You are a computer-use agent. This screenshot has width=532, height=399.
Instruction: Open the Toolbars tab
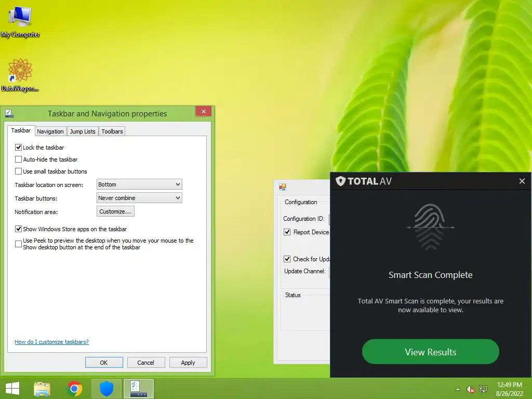click(112, 131)
